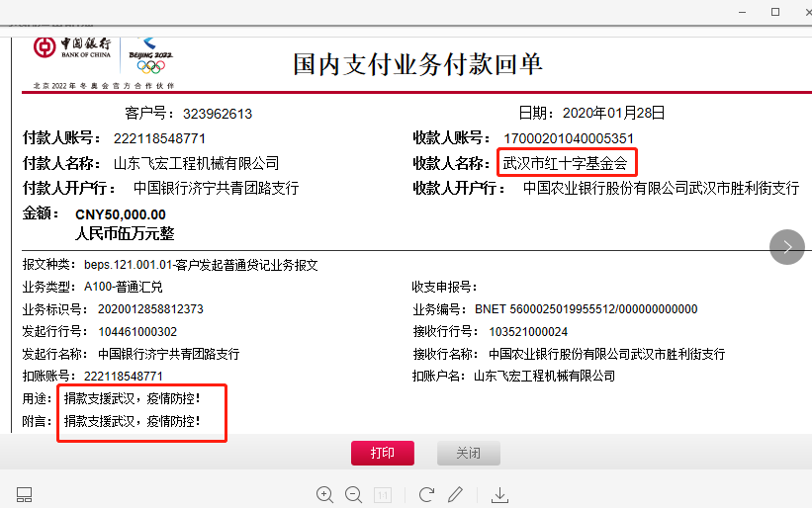
Task: Go to next image with right arrow
Action: 787,247
